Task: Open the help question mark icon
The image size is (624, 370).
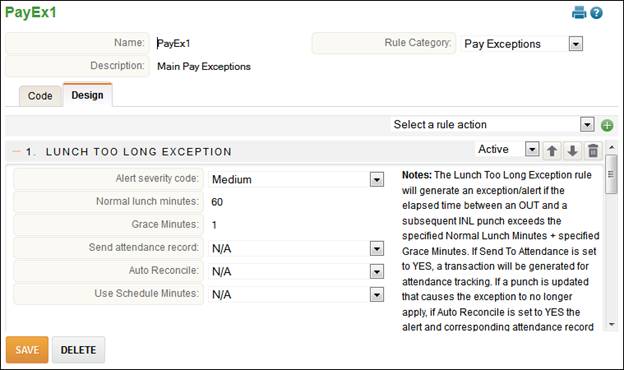Action: pos(596,13)
